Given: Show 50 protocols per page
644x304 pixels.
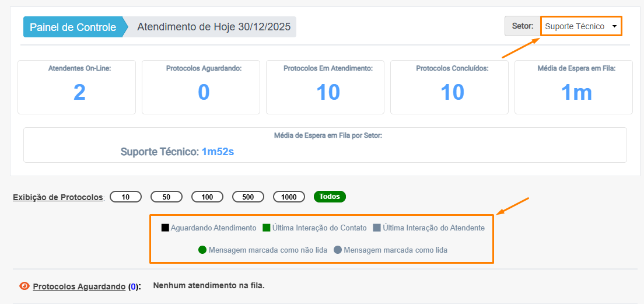Looking at the screenshot, I should [166, 197].
